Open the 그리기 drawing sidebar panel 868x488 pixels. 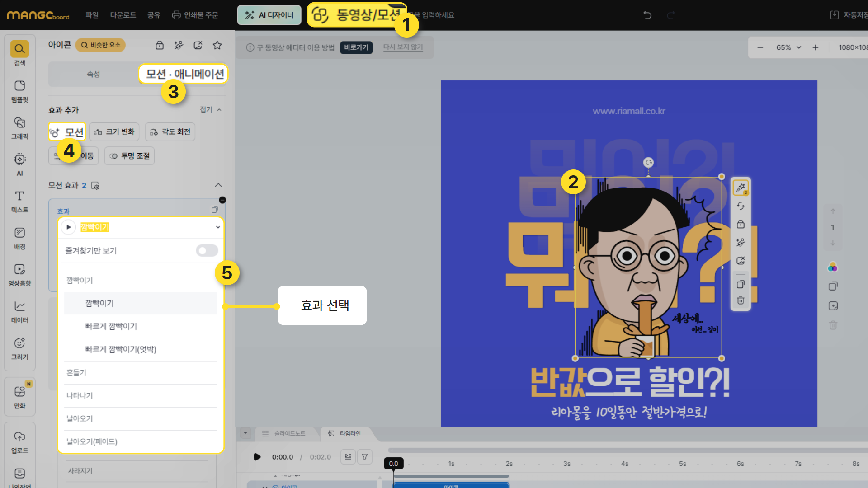click(19, 348)
